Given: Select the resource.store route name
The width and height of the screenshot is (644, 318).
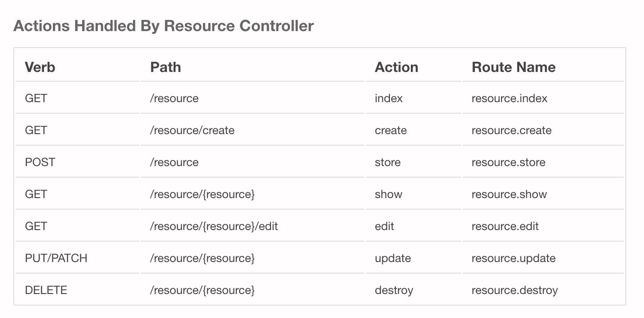Looking at the screenshot, I should coord(508,162).
